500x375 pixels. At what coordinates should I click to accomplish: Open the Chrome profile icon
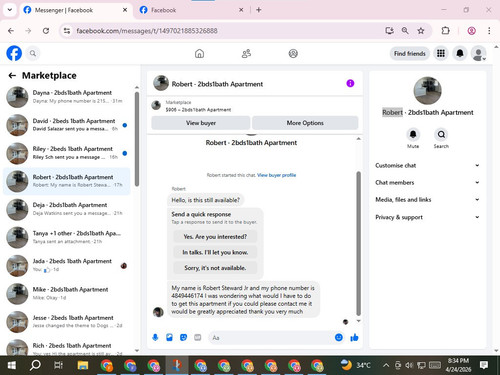pos(471,31)
